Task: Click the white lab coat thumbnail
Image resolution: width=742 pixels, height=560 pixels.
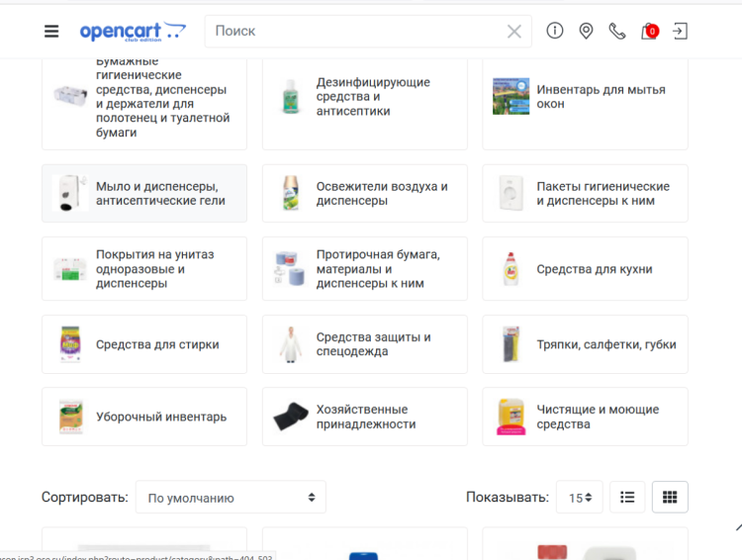Action: pos(291,344)
